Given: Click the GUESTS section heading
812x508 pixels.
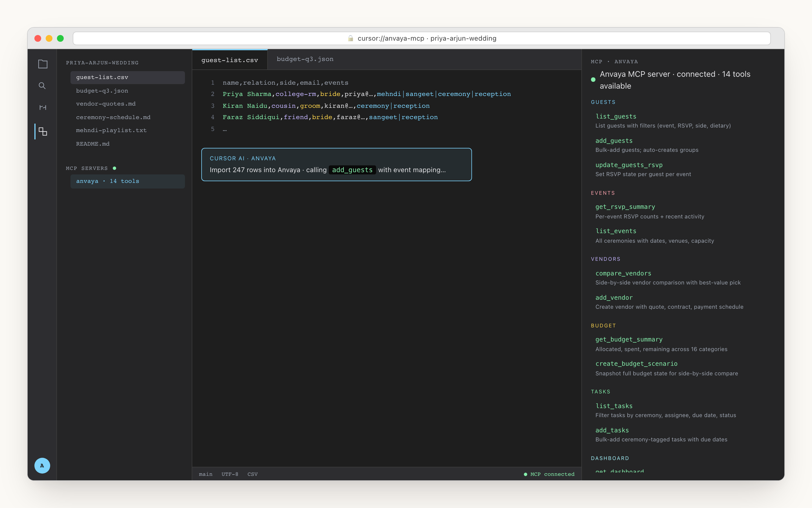Looking at the screenshot, I should pyautogui.click(x=603, y=102).
